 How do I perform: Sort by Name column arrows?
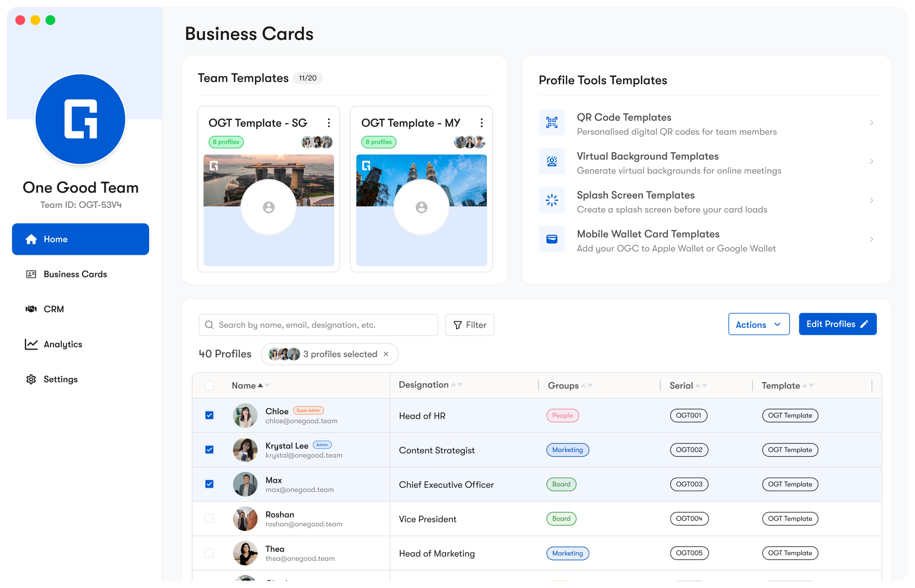click(x=264, y=386)
